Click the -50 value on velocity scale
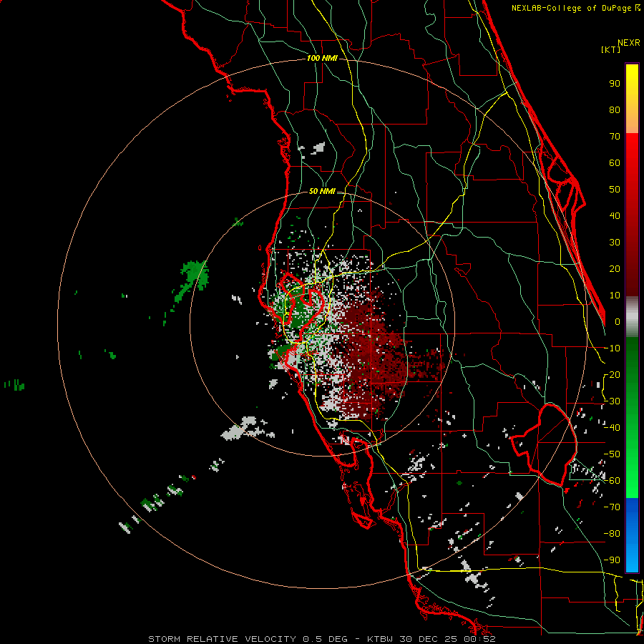The image size is (644, 644). coord(612,454)
